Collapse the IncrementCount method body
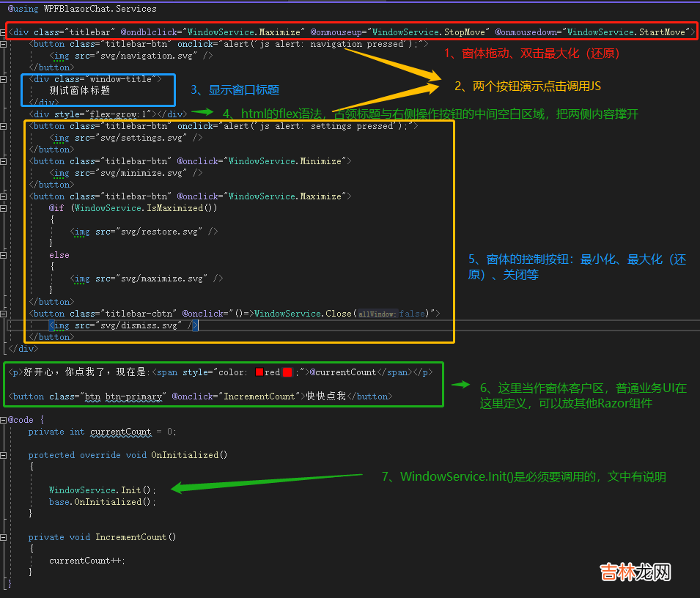Viewport: 700px width, 598px height. (4, 538)
